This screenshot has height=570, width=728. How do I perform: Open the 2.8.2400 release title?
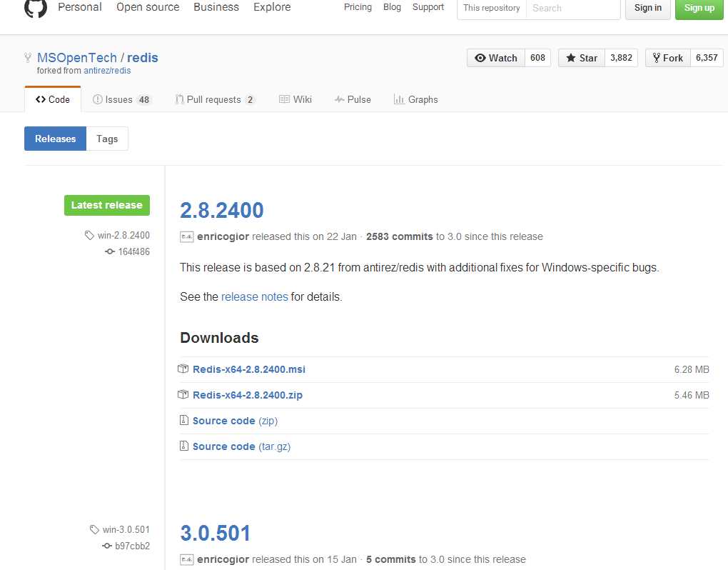click(x=222, y=210)
